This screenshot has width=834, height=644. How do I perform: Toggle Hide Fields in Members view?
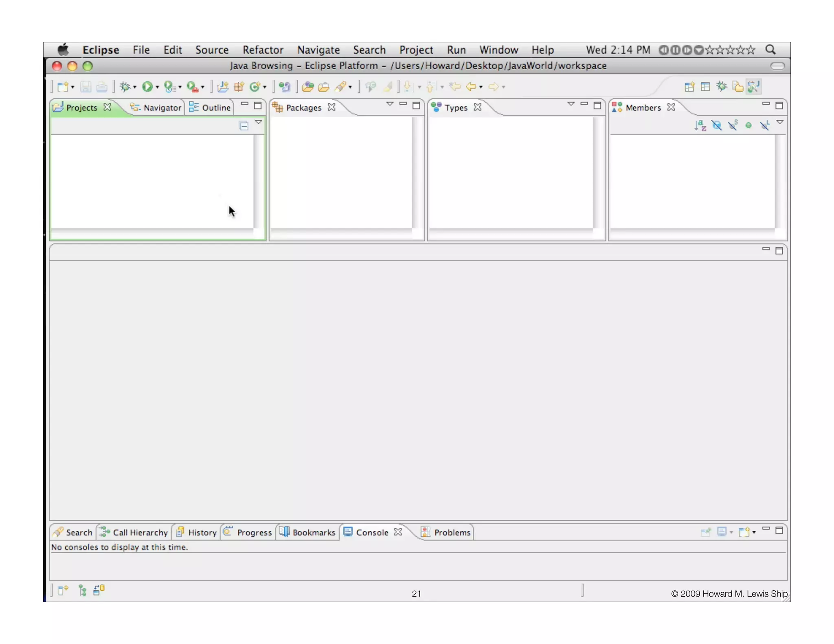tap(717, 125)
